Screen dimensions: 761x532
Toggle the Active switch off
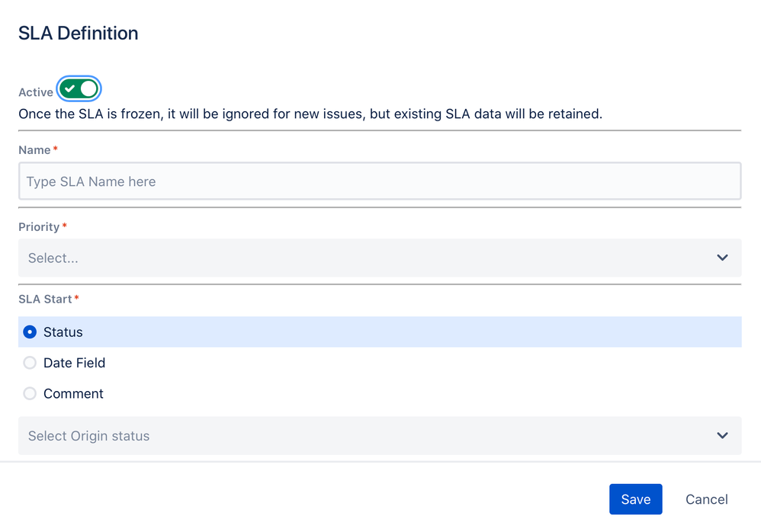[79, 89]
